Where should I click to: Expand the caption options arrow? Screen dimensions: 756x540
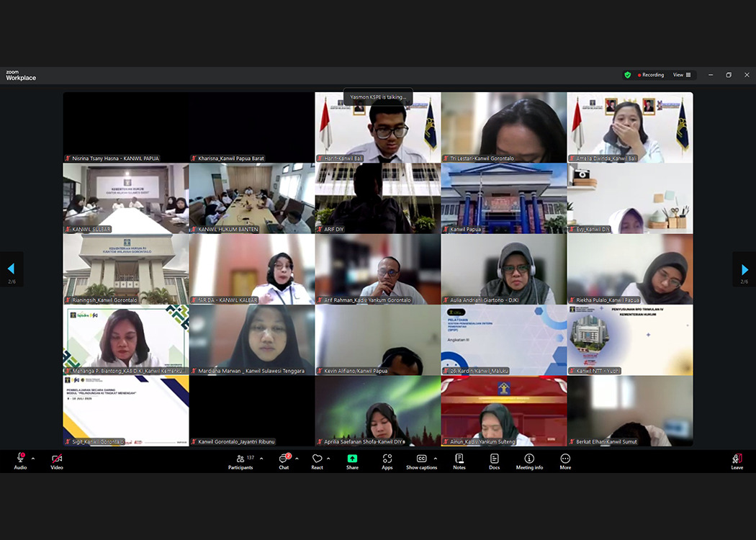click(x=435, y=459)
